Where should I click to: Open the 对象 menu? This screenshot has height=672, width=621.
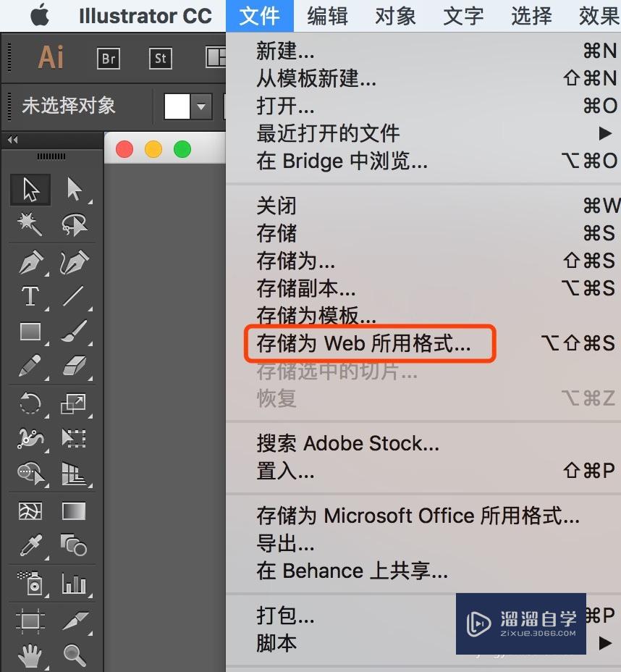395,16
